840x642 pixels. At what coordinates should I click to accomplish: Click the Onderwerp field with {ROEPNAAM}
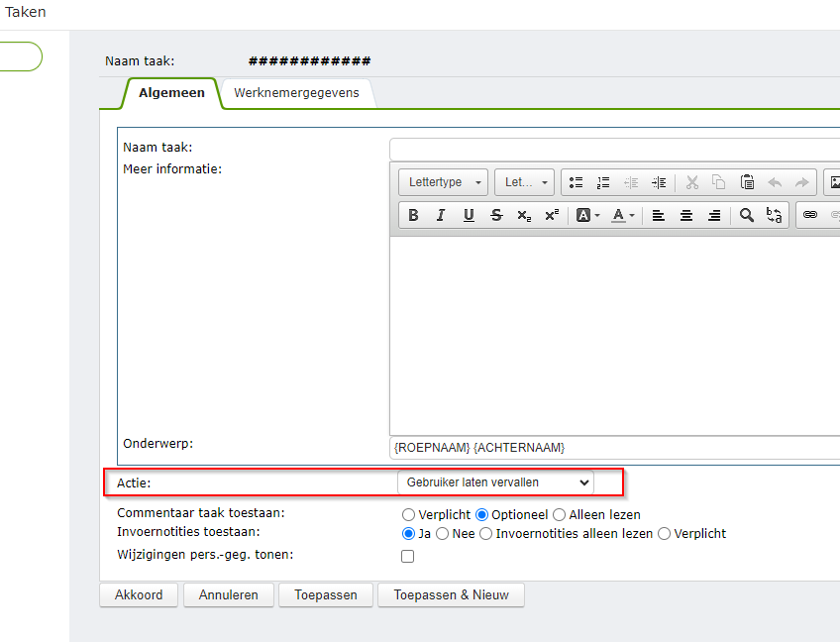pos(614,448)
